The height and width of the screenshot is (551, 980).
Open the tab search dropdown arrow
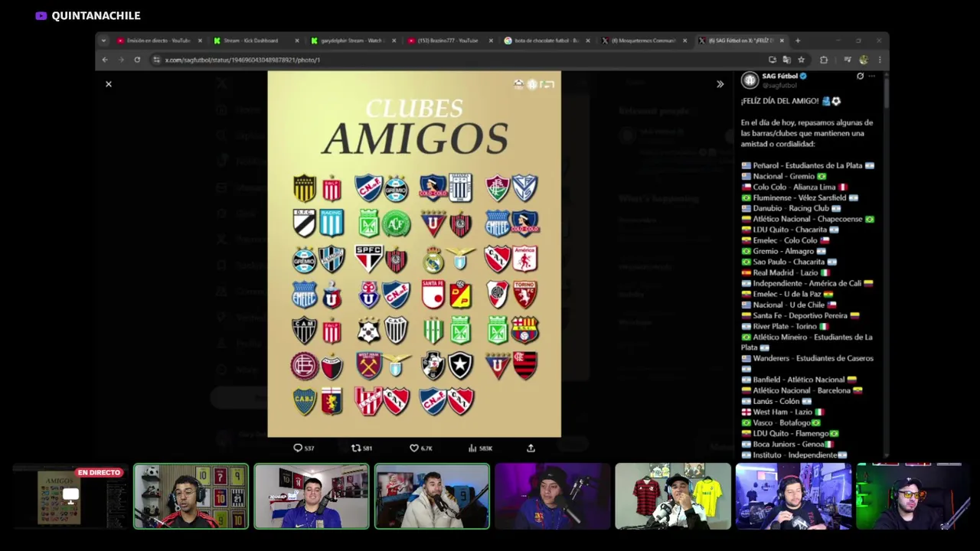click(103, 41)
